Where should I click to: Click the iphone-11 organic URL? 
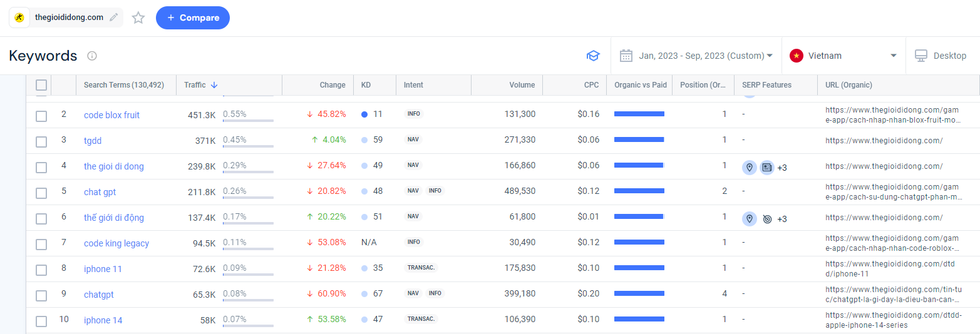(890, 269)
